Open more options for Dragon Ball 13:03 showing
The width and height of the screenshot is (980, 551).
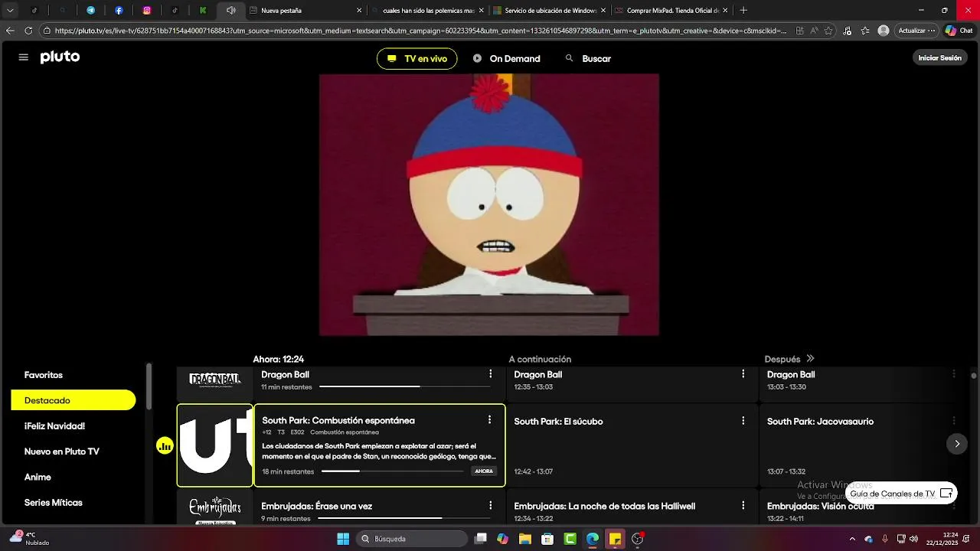coord(954,374)
